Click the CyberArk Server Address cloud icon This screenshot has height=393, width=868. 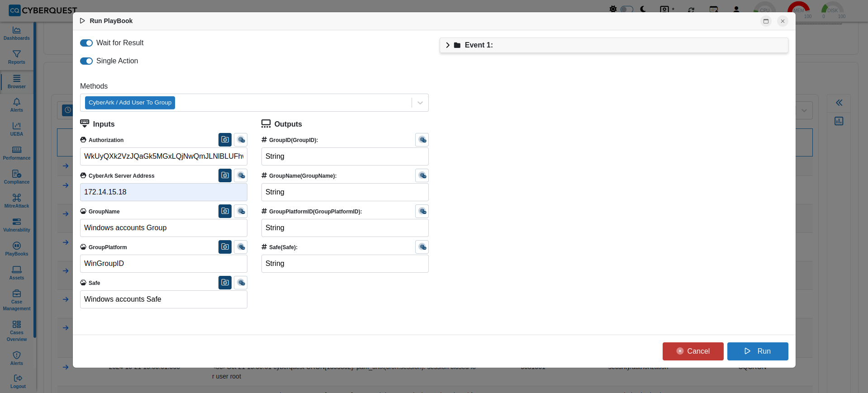pos(241,175)
